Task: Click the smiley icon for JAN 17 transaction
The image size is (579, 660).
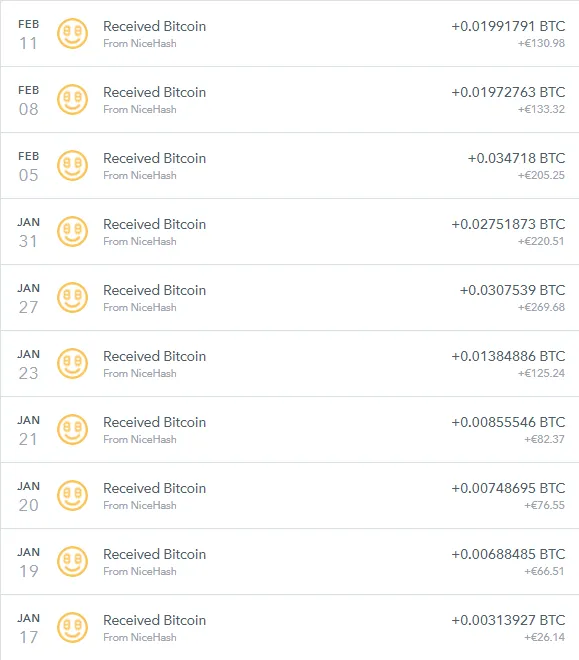Action: point(72,628)
